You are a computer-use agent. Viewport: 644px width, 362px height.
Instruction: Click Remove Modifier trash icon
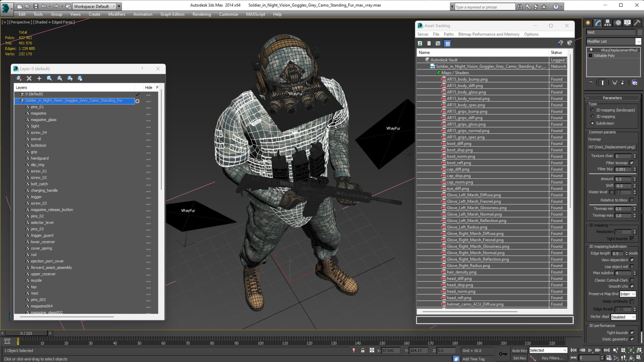click(x=623, y=83)
